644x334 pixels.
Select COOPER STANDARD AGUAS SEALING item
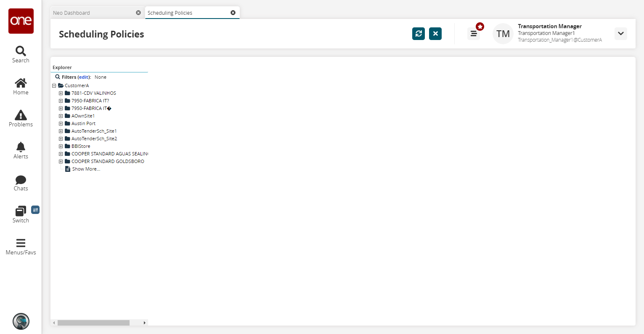[110, 154]
